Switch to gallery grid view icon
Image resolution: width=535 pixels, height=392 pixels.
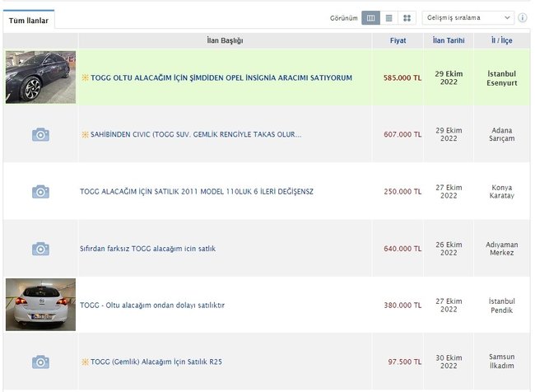point(407,18)
